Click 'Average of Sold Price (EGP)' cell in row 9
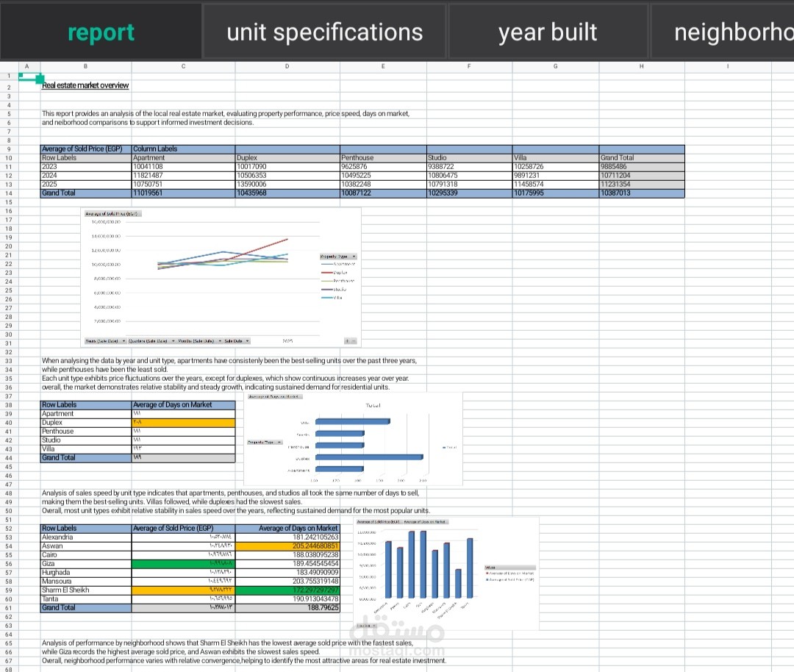Viewport: 794px width, 672px height. click(86, 149)
